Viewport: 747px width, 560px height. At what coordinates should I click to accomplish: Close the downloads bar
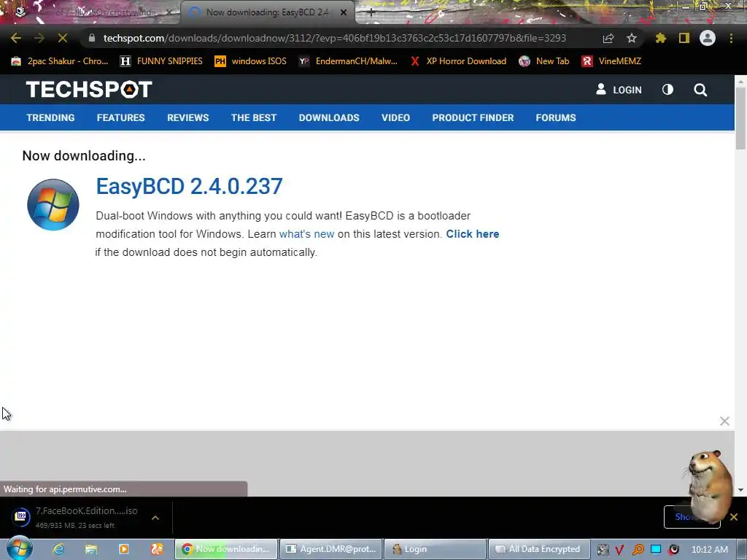point(734,517)
